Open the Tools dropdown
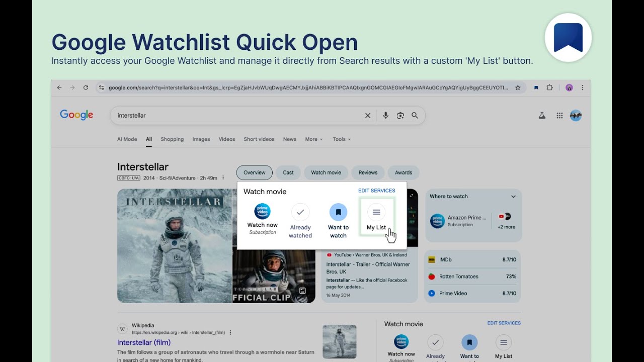This screenshot has height=362, width=644. [x=342, y=139]
